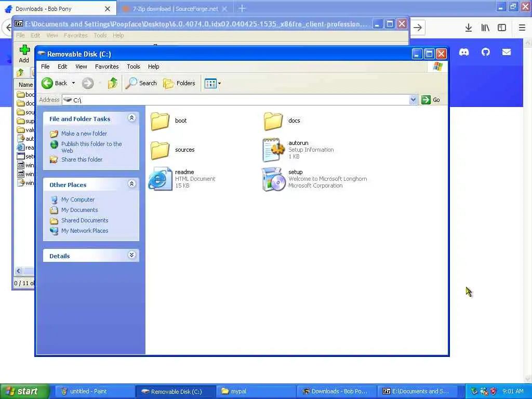Open the Help menu in Removable Disk window
532x399 pixels.
coord(153,66)
